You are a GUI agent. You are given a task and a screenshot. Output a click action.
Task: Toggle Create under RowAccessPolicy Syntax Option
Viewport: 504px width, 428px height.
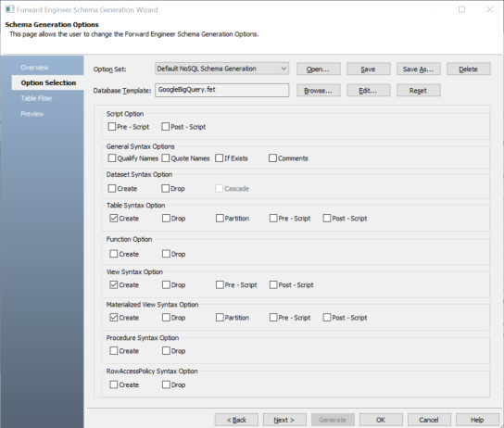(113, 384)
